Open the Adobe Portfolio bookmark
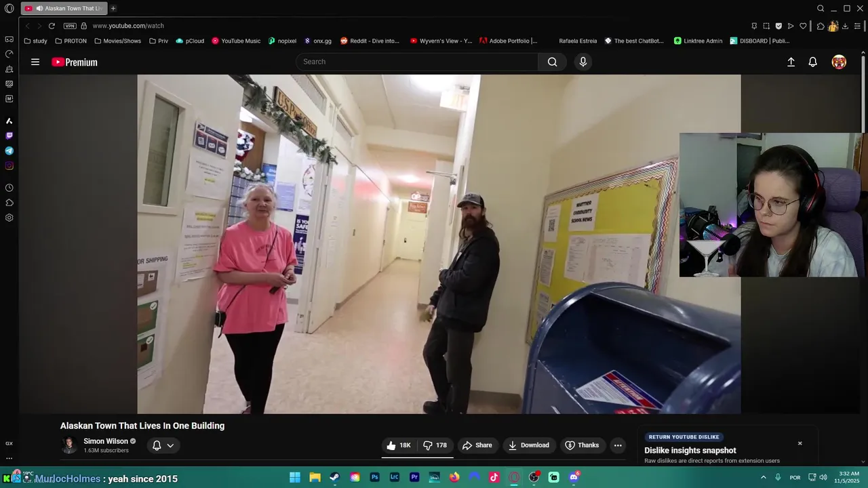 point(509,41)
